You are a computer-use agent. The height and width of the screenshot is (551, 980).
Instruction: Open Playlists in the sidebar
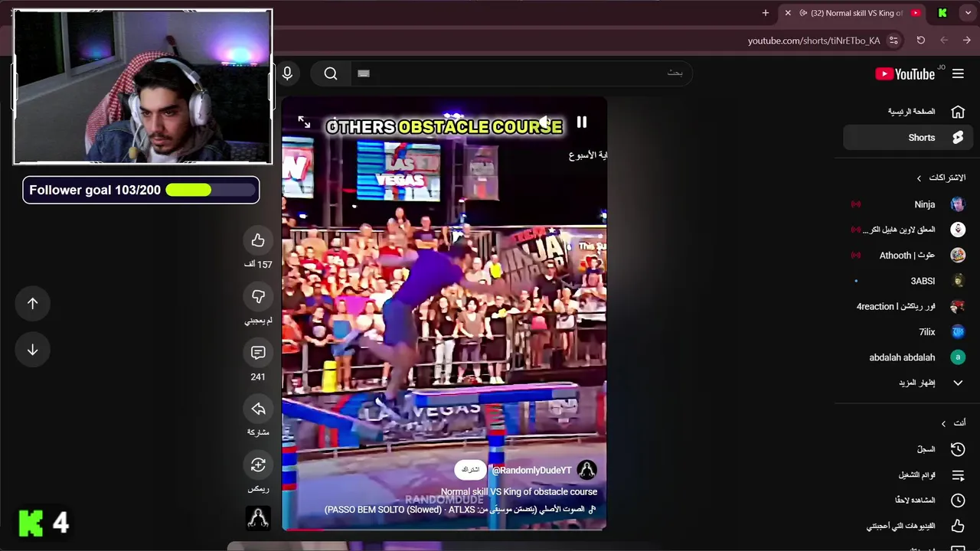(907, 475)
